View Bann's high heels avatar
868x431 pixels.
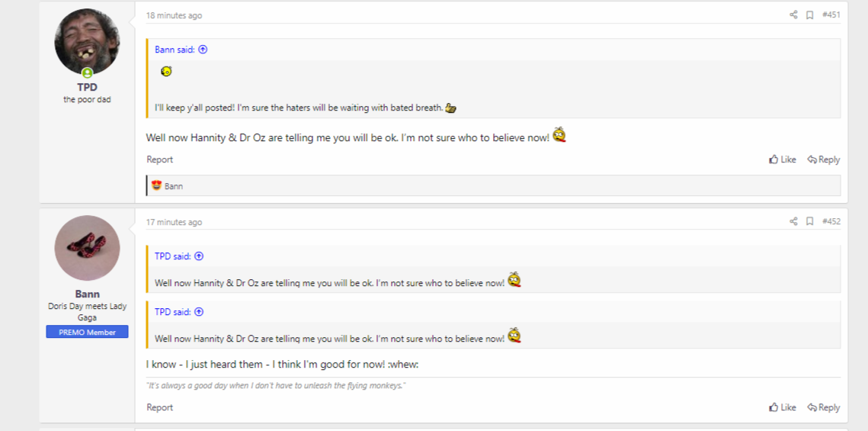[x=87, y=248]
